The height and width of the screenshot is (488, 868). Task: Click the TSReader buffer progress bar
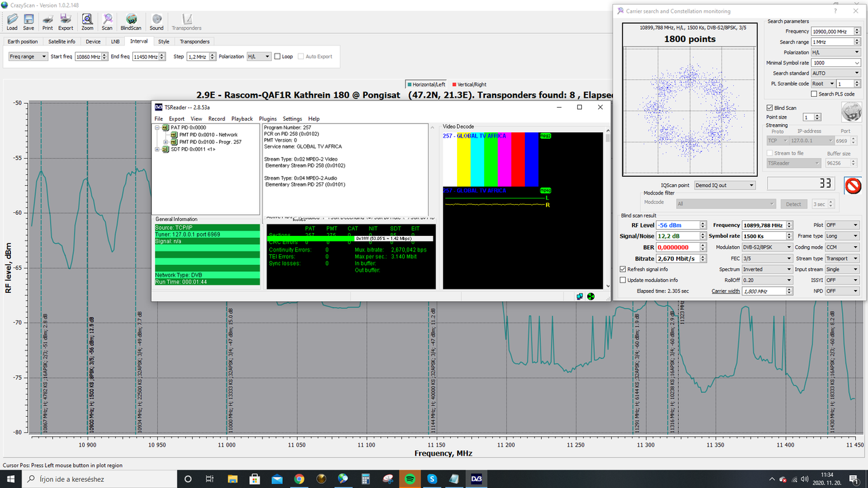coord(350,238)
